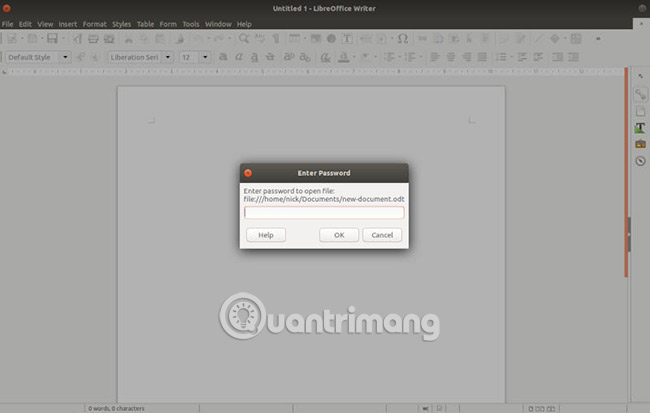Run Spelling check (ABC icon)
The width and height of the screenshot is (650, 413).
pos(260,39)
